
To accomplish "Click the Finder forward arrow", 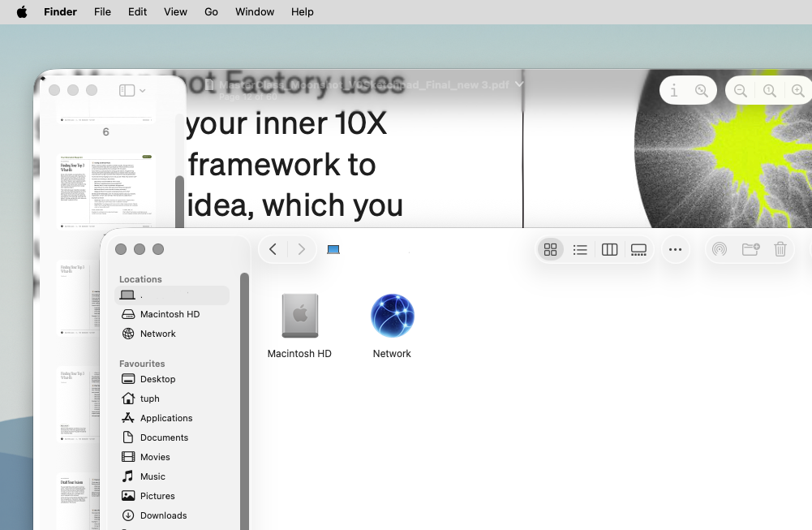I will pos(302,249).
